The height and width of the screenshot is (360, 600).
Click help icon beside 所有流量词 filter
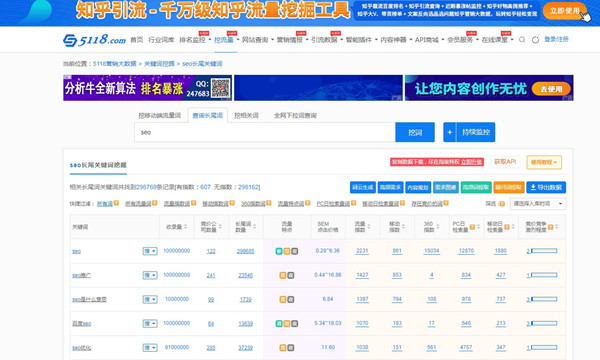tap(155, 203)
